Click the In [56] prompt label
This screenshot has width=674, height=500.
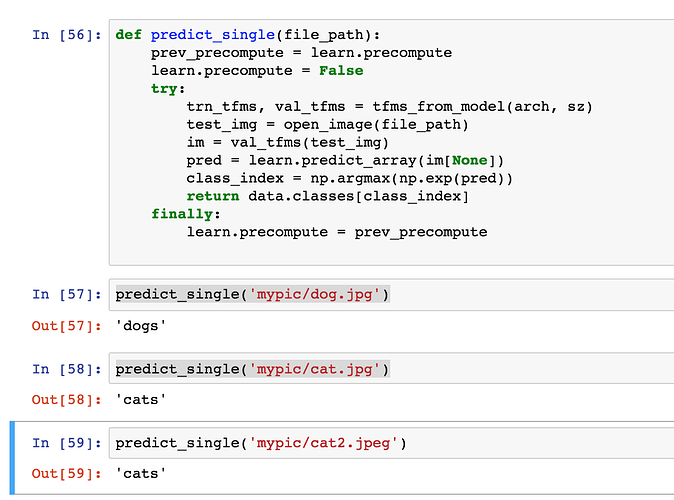click(x=66, y=35)
